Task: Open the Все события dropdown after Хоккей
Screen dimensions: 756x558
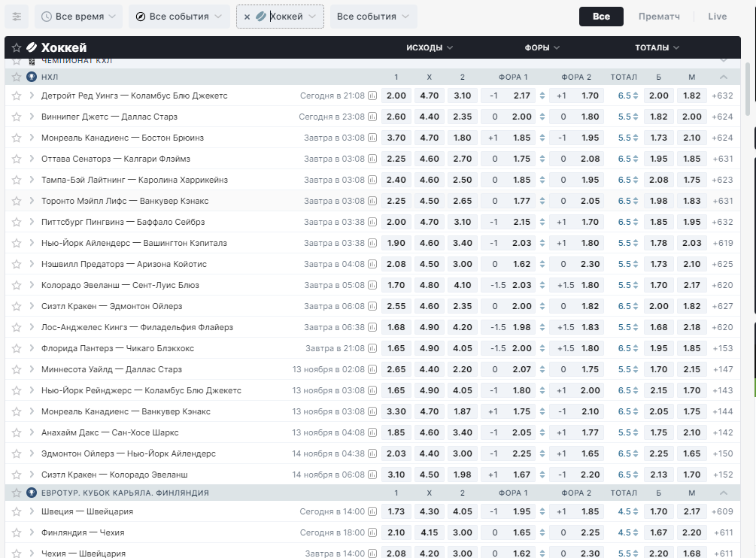Action: [x=373, y=17]
